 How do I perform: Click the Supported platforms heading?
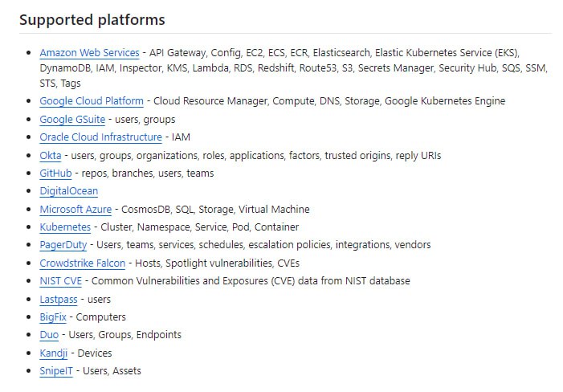(x=92, y=19)
